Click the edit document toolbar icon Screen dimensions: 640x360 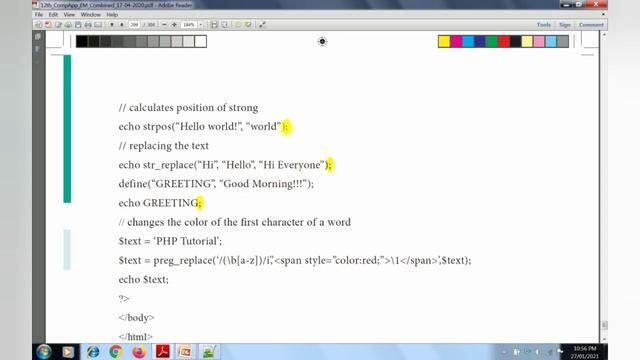tap(58, 25)
